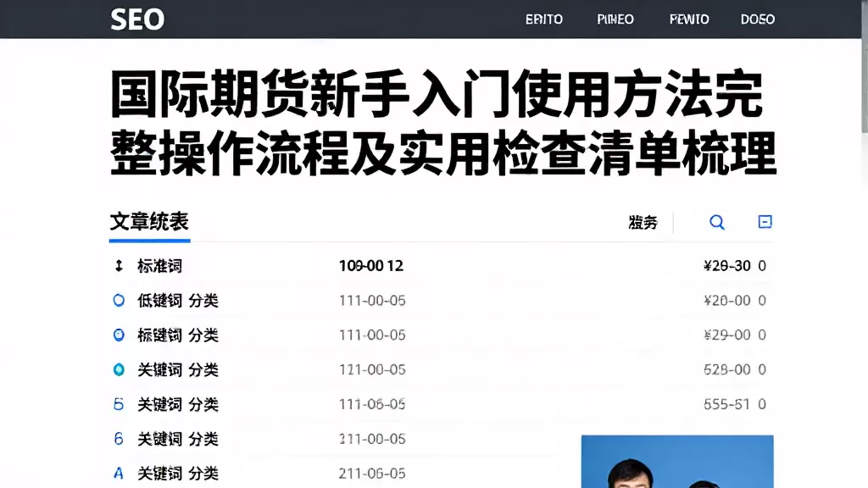Image resolution: width=868 pixels, height=488 pixels.
Task: Click the circle icon in the 111-00-05 ¥20-00 row
Action: [x=119, y=301]
